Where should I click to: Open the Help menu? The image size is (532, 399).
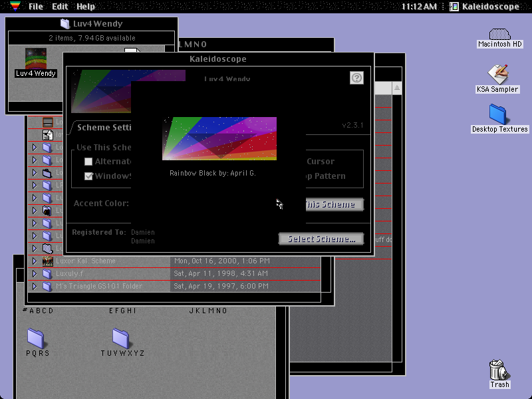pyautogui.click(x=86, y=7)
